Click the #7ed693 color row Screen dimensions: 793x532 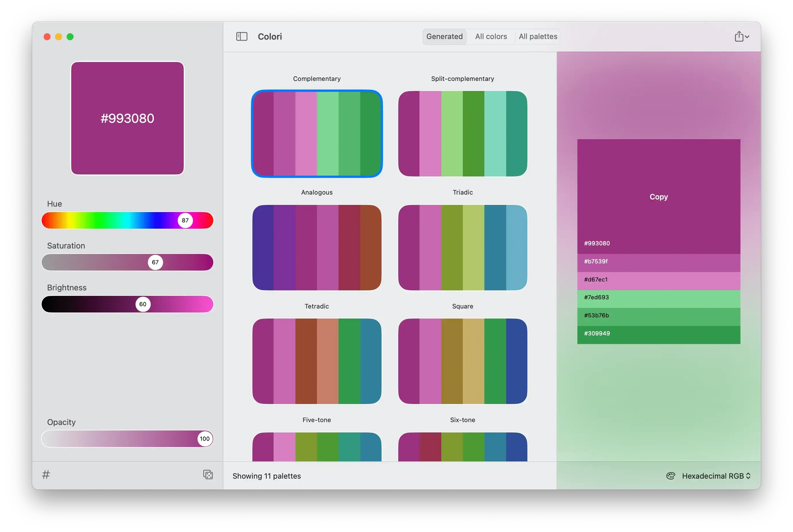[658, 299]
